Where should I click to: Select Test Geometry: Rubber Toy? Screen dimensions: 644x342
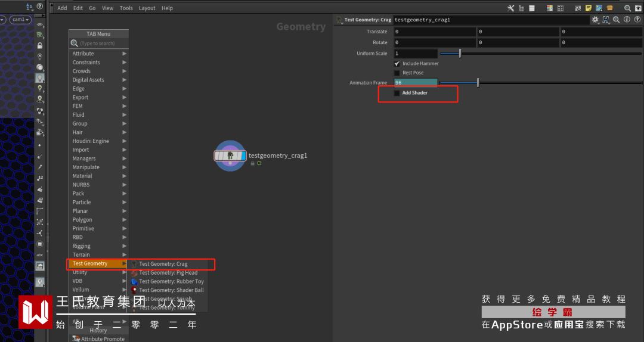coord(167,281)
